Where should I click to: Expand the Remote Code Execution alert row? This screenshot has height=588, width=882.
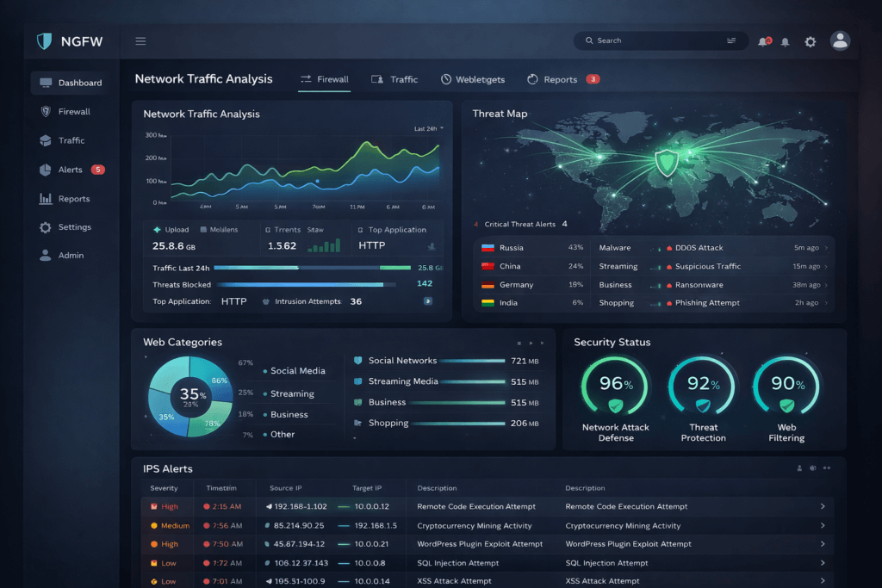pos(823,506)
